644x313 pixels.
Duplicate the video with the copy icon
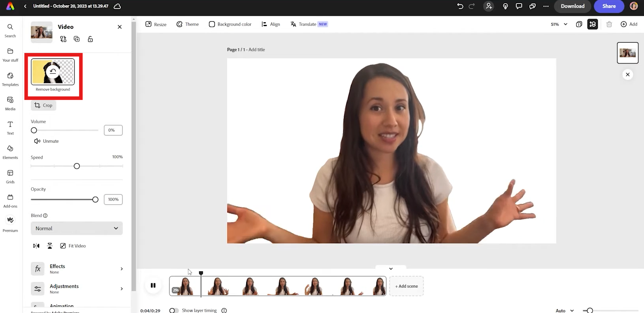(x=77, y=39)
